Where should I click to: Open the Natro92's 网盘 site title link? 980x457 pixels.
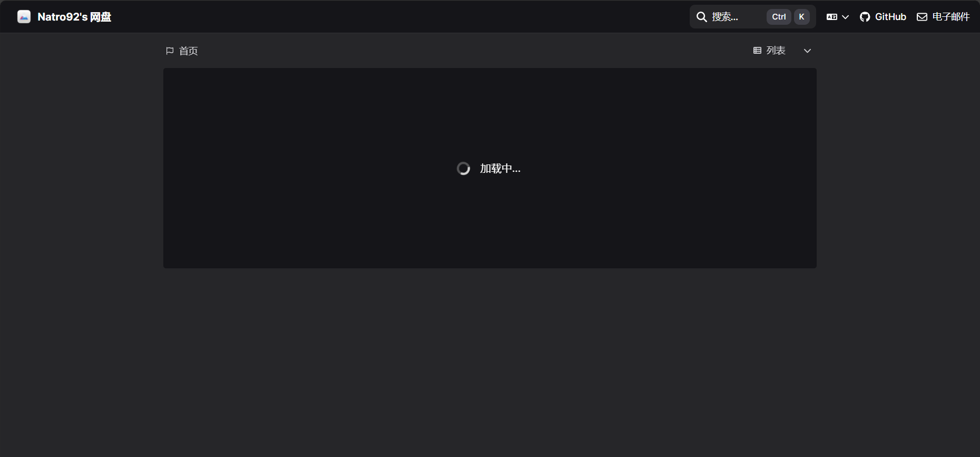(x=74, y=17)
